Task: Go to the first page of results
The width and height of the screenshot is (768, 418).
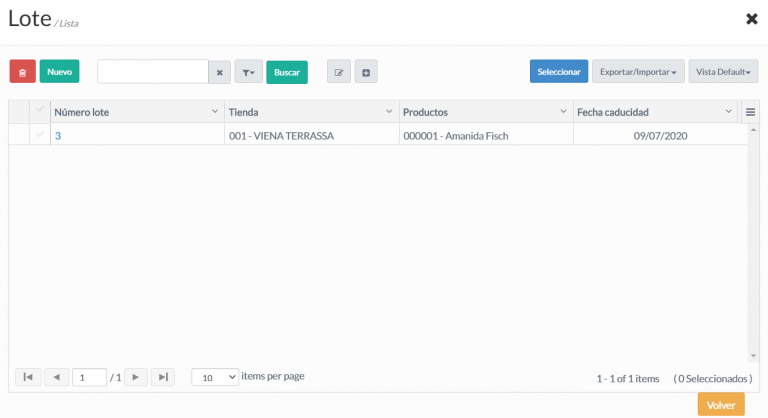Action: click(28, 377)
